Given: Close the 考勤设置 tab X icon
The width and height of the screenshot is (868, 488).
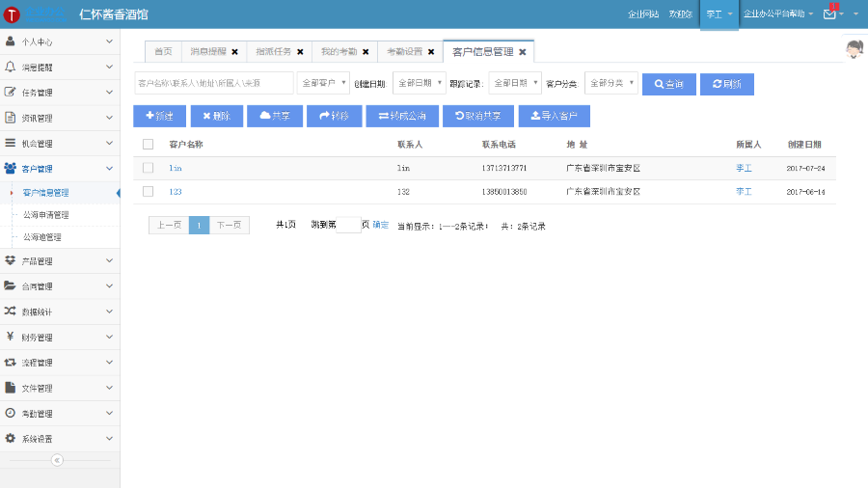Looking at the screenshot, I should click(430, 52).
